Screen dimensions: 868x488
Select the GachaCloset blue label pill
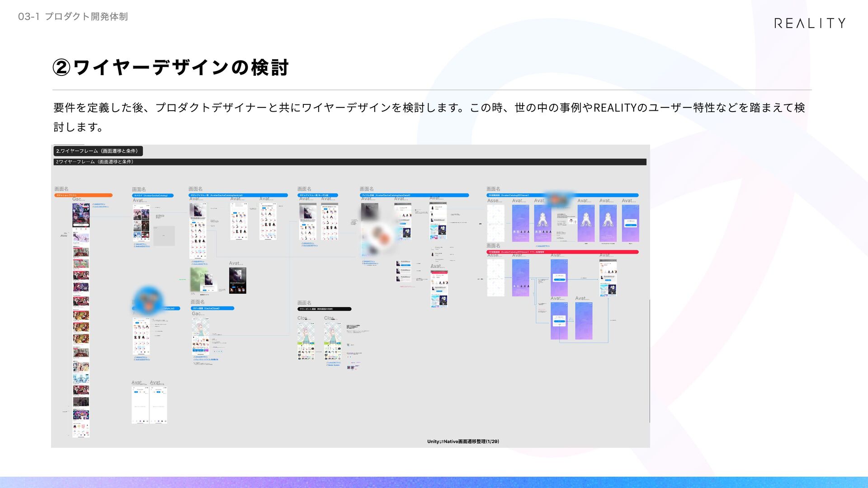point(212,308)
